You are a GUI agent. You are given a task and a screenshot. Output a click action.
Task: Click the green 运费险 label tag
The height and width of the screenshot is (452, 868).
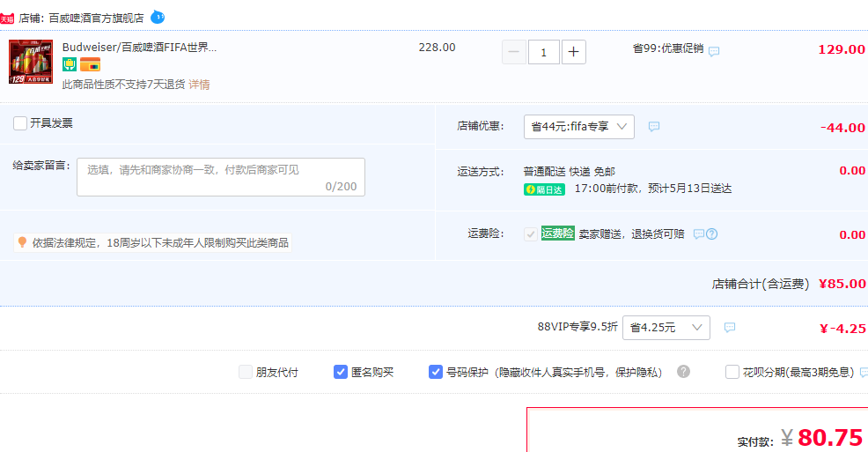pos(557,233)
